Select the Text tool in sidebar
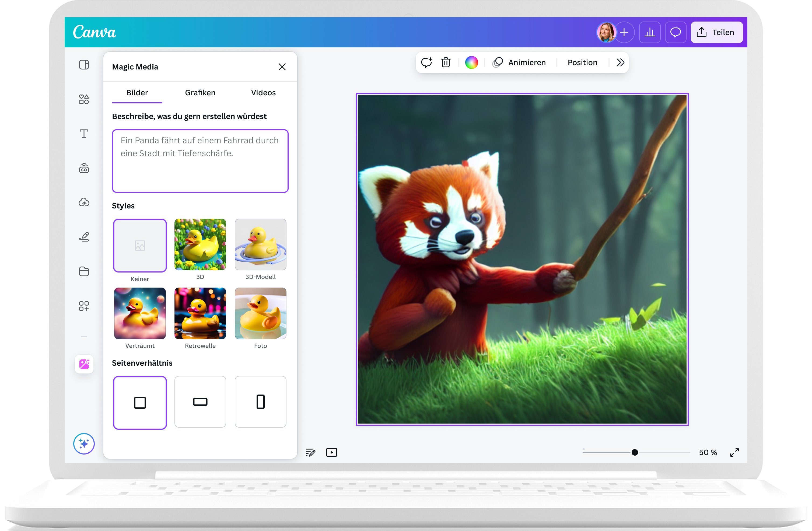Viewport: 812px width, 531px height. pyautogui.click(x=84, y=134)
